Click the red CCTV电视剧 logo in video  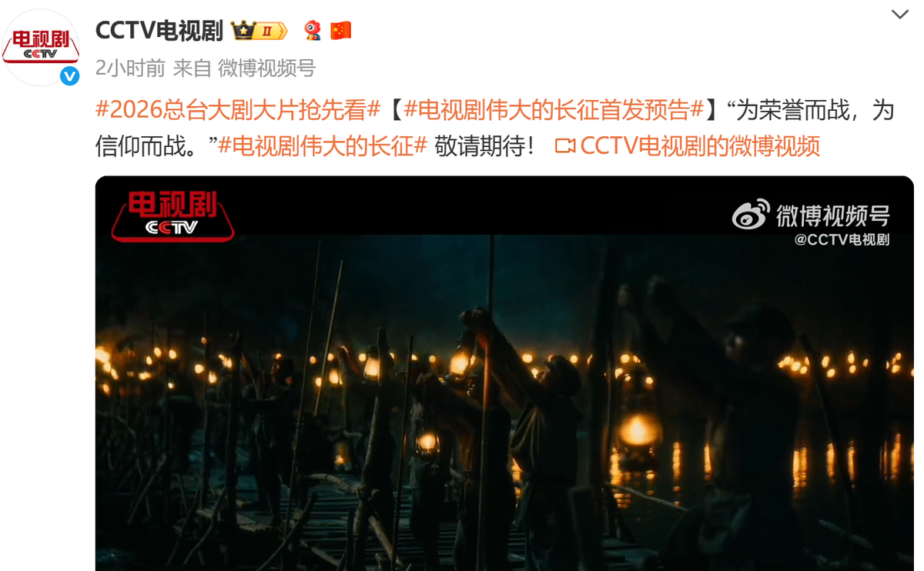pyautogui.click(x=172, y=216)
